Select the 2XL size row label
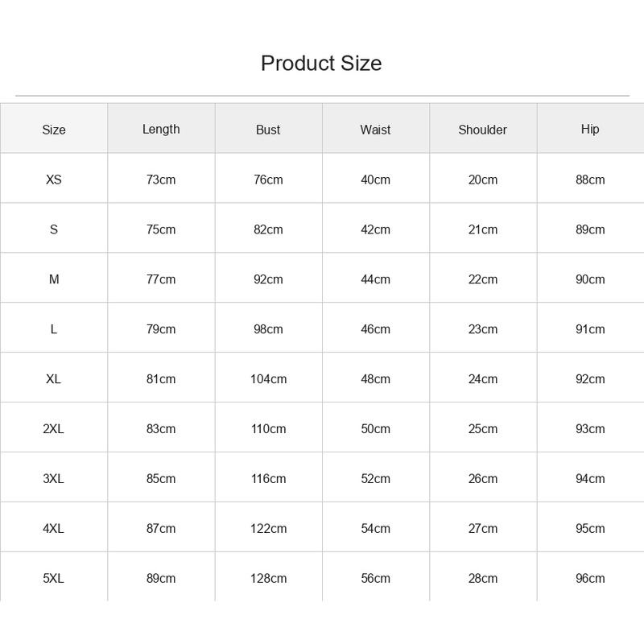The image size is (644, 644). [54, 429]
